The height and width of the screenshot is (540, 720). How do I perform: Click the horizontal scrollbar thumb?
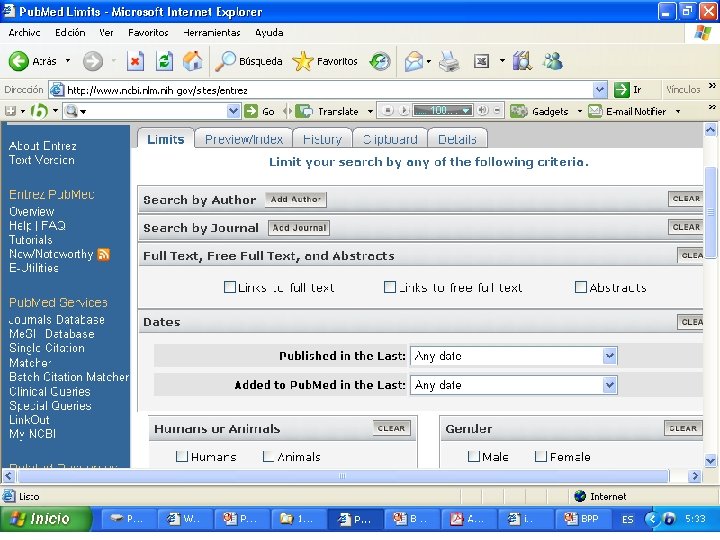click(342, 476)
